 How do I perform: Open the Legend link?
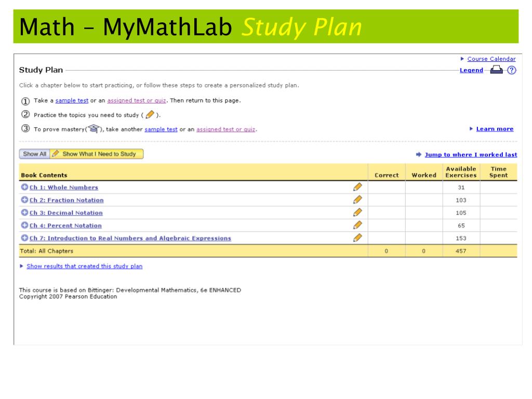tap(471, 70)
